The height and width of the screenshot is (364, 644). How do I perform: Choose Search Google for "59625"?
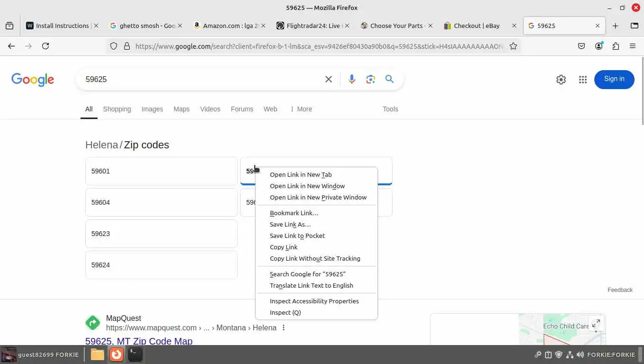[x=316, y=274]
